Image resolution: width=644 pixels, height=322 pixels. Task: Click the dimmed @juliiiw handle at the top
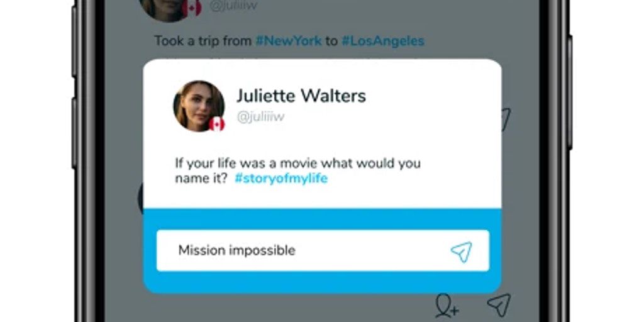click(233, 6)
